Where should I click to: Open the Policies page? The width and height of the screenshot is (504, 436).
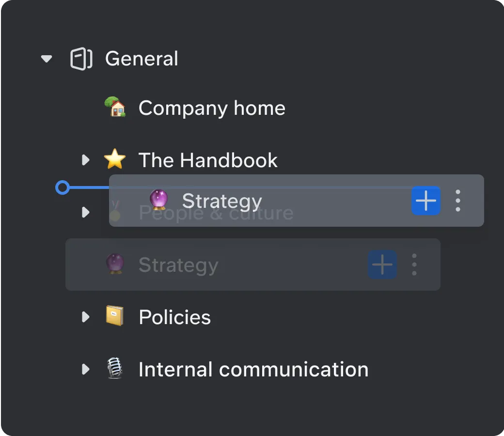pos(175,317)
